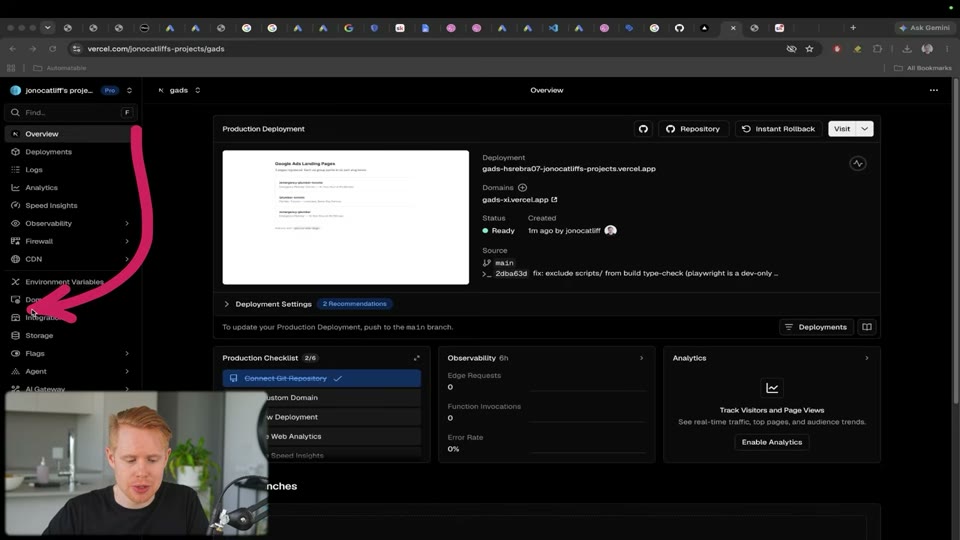Image resolution: width=960 pixels, height=540 pixels.
Task: Select the Web Analytics checklist item
Action: tap(321, 437)
